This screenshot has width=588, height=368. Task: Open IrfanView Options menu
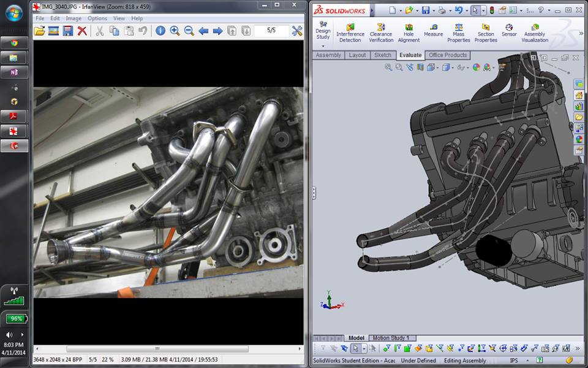tap(97, 18)
